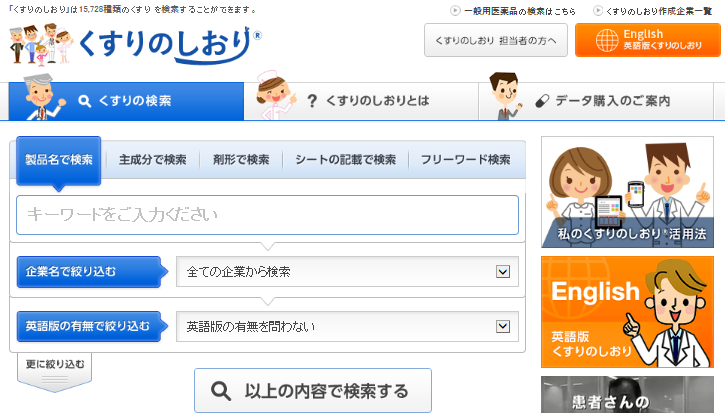Expand the 更に絞り込む filter options

[x=55, y=366]
